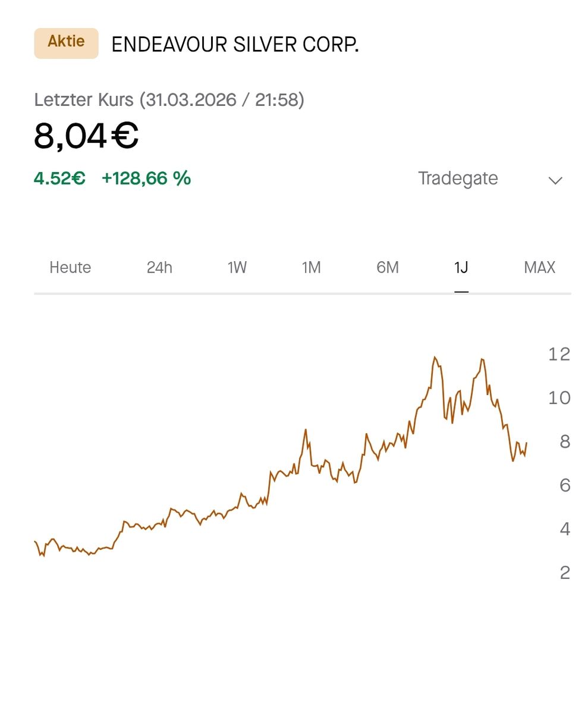The width and height of the screenshot is (588, 714).
Task: Click the 10 label on price axis
Action: point(559,397)
